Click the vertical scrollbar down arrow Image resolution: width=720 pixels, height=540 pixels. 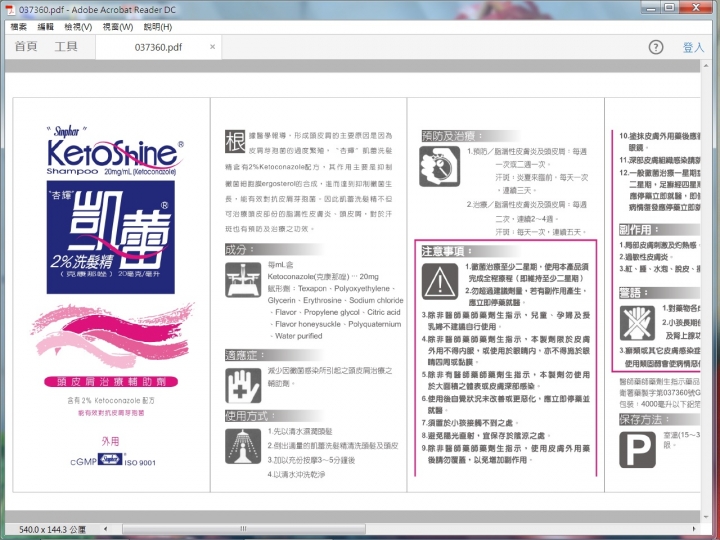(706, 518)
